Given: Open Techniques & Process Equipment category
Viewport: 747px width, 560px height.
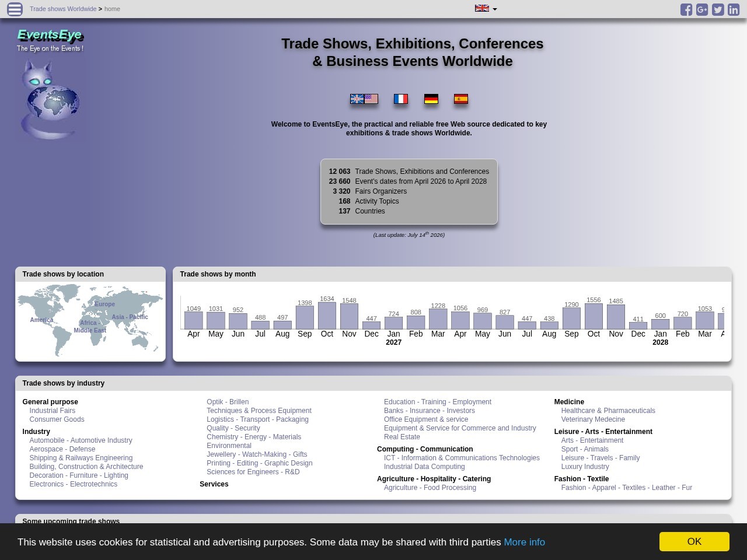Looking at the screenshot, I should coord(259,411).
